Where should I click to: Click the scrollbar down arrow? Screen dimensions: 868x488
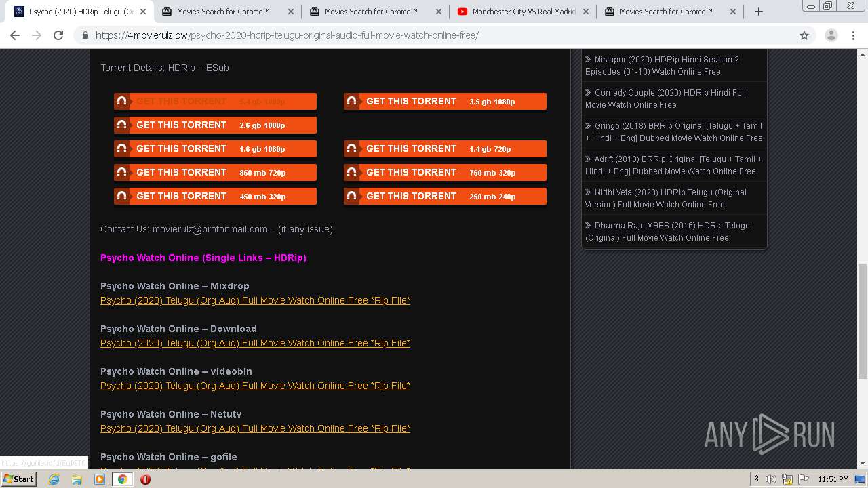coord(863,464)
